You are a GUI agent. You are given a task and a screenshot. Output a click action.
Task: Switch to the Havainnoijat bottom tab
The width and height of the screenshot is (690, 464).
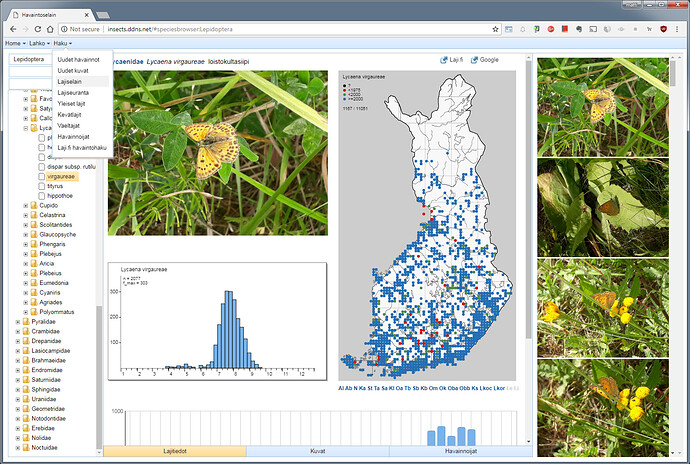click(461, 451)
